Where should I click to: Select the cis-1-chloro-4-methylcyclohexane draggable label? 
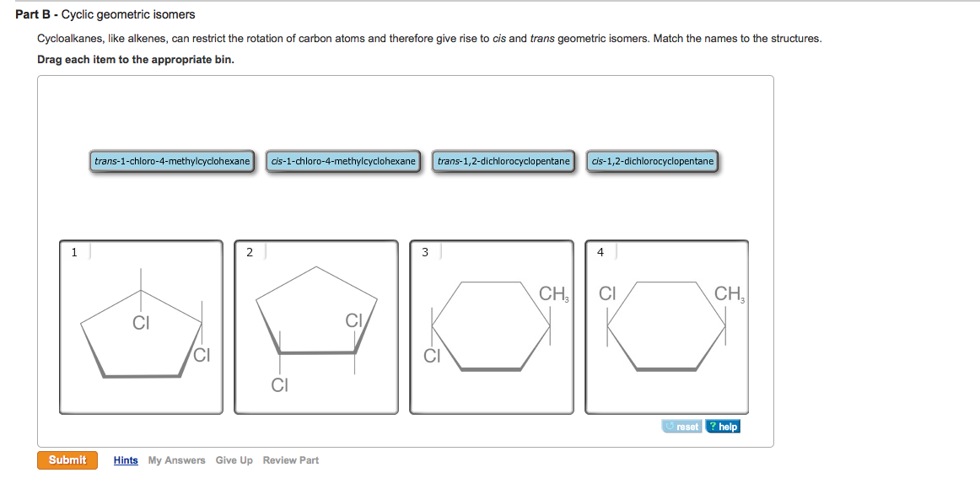tap(343, 161)
